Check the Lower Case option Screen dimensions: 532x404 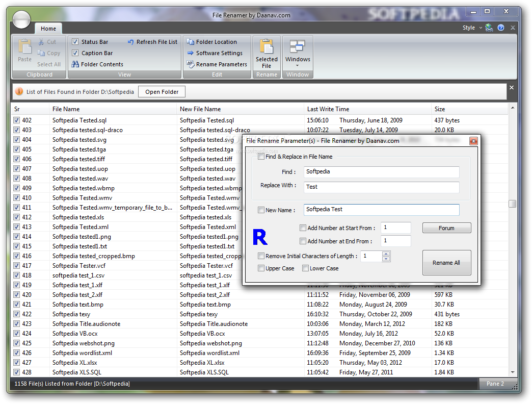click(305, 268)
